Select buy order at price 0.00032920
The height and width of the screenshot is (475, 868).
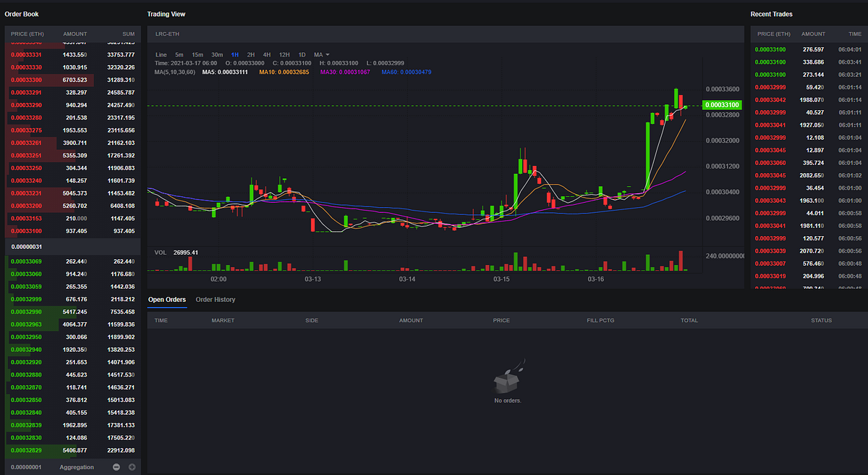coord(73,361)
